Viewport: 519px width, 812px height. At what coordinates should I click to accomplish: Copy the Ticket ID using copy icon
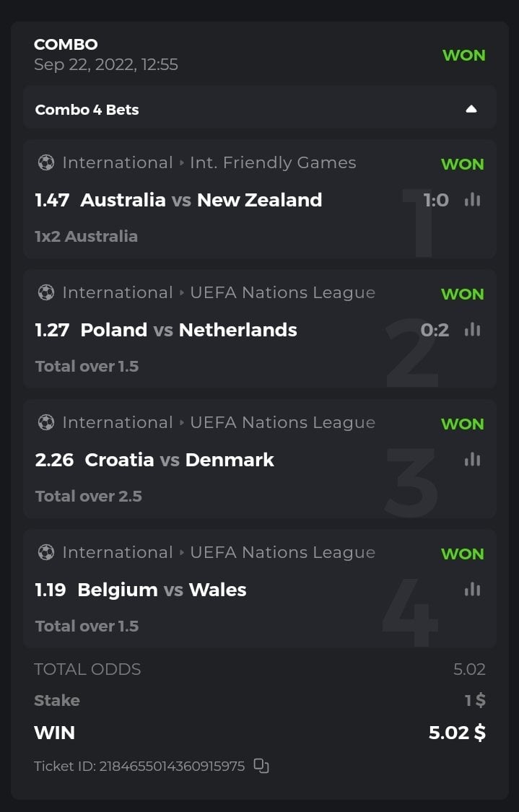pyautogui.click(x=261, y=766)
